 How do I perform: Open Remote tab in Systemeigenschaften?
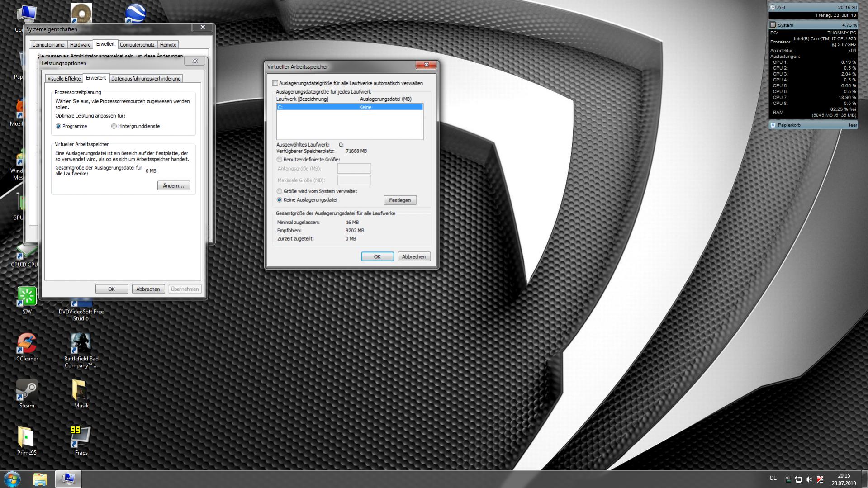168,45
